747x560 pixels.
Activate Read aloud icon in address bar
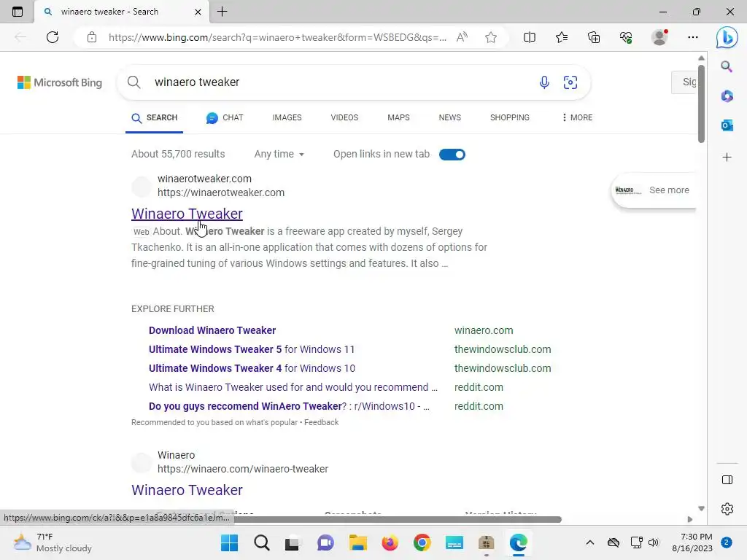click(462, 37)
